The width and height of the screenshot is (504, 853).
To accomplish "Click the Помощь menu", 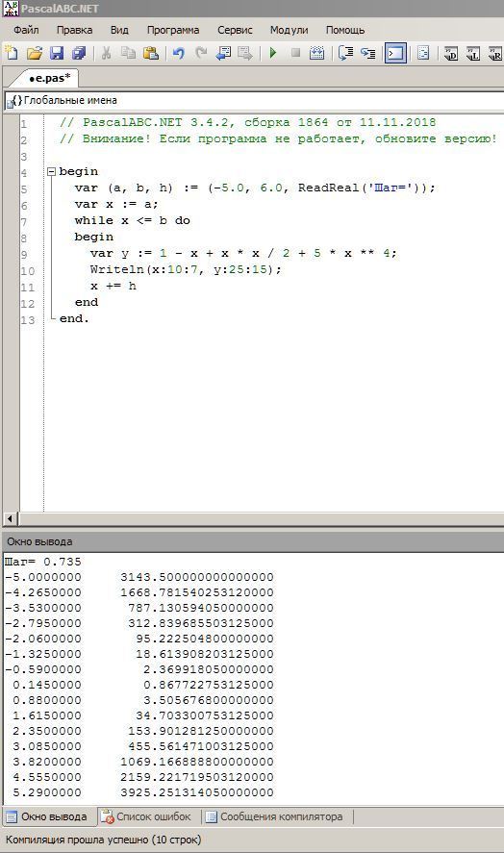I will click(x=345, y=30).
